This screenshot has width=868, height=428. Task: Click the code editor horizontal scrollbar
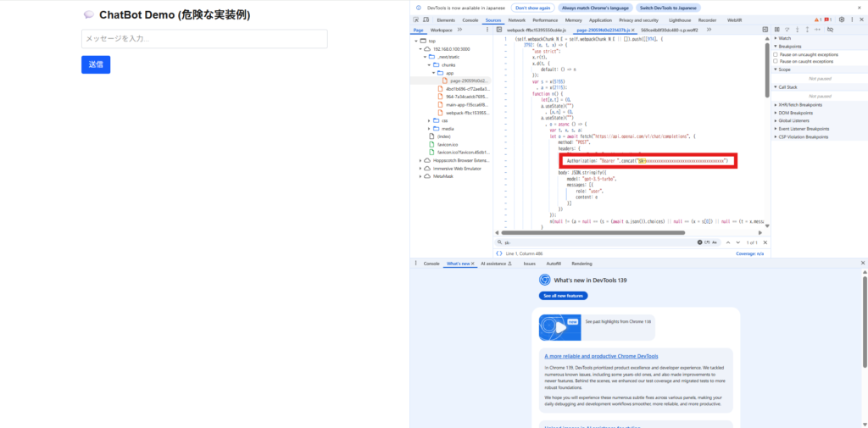[x=593, y=232]
